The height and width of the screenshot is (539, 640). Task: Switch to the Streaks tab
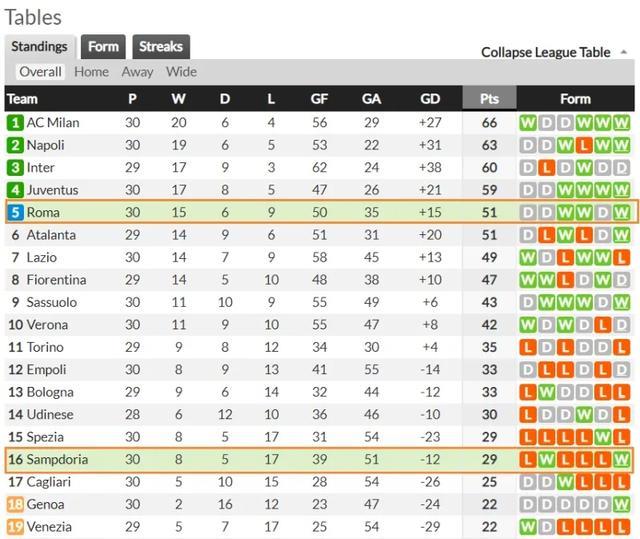pyautogui.click(x=161, y=47)
